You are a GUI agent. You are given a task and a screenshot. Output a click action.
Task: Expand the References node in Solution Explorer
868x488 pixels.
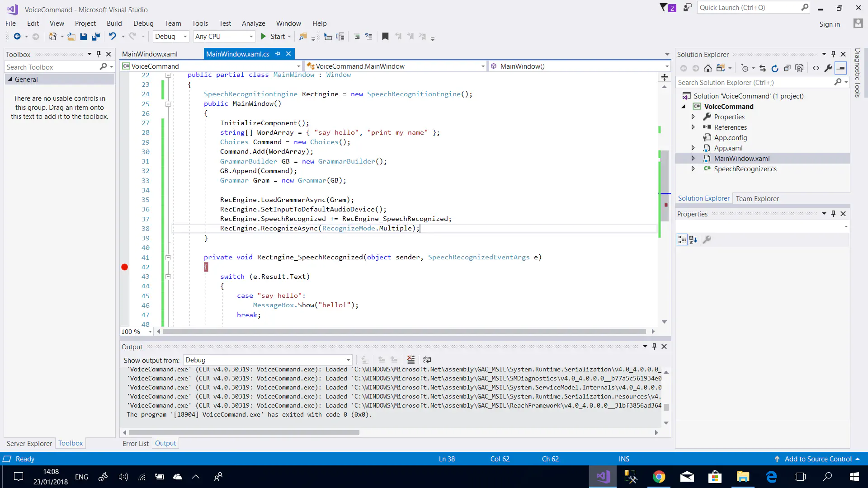tap(693, 127)
